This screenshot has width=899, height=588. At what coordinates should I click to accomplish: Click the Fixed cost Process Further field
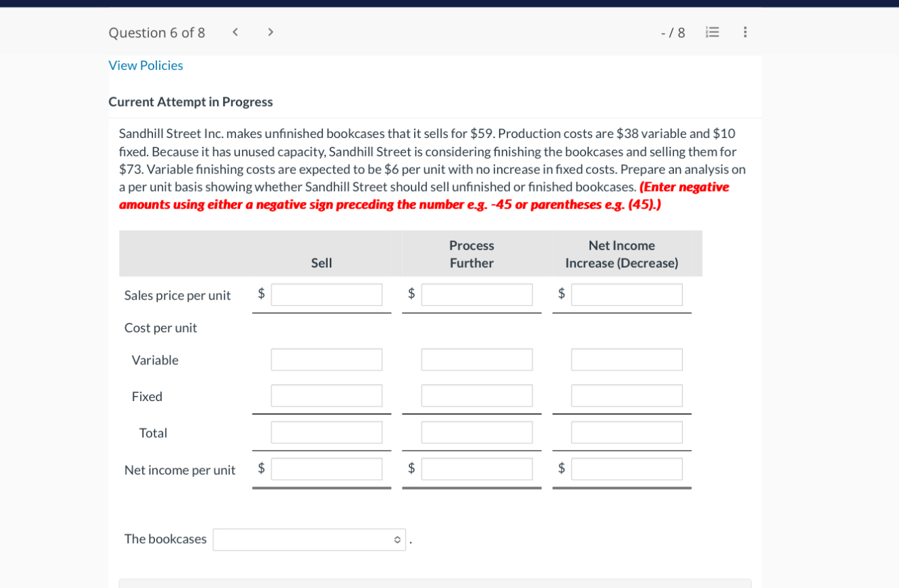(x=477, y=395)
